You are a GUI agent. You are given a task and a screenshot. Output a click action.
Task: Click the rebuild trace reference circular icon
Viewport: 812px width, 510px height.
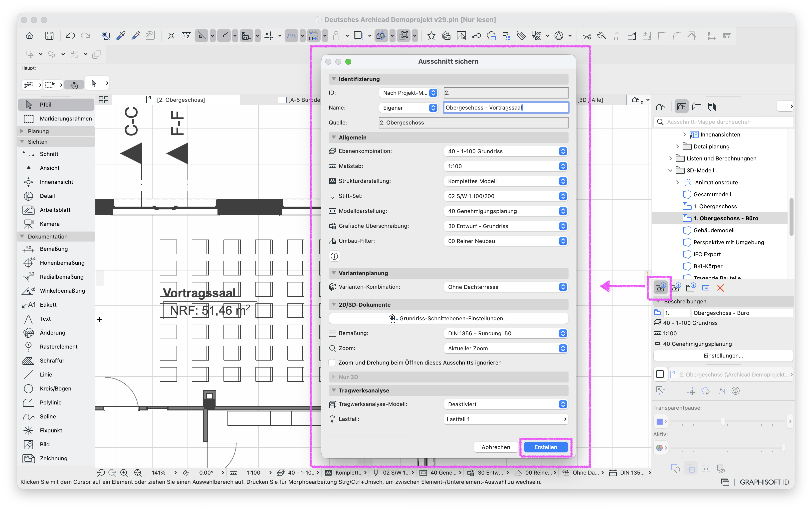click(x=735, y=390)
